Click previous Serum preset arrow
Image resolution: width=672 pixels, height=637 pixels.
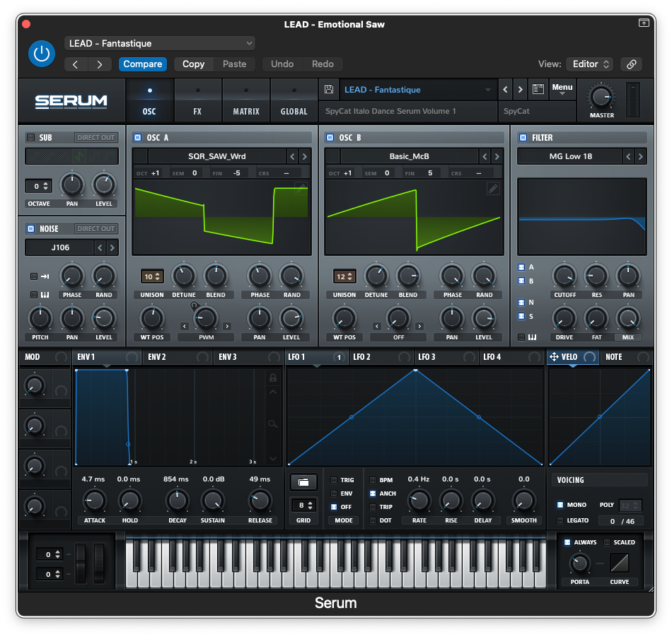point(505,90)
